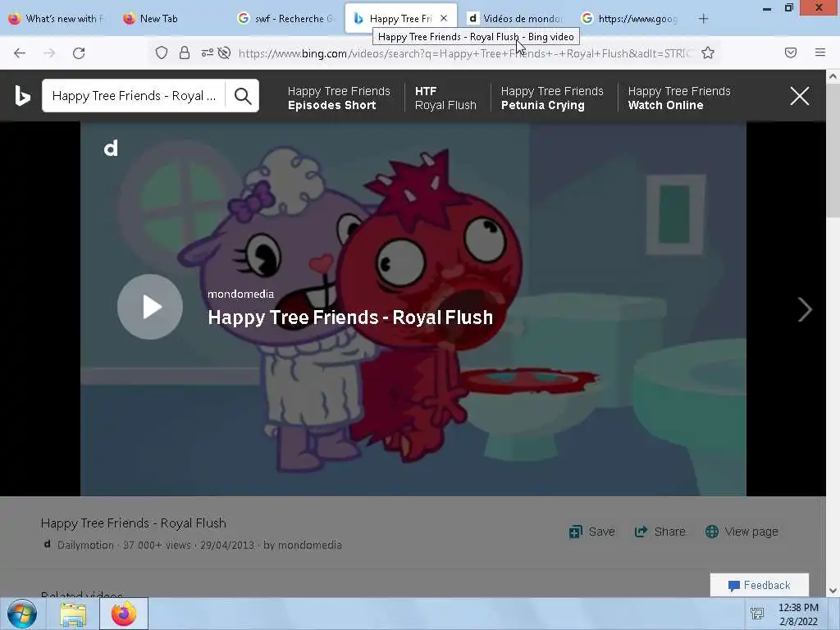Switch to the https://www.goog tab
Screen dimensions: 840x630
631,19
